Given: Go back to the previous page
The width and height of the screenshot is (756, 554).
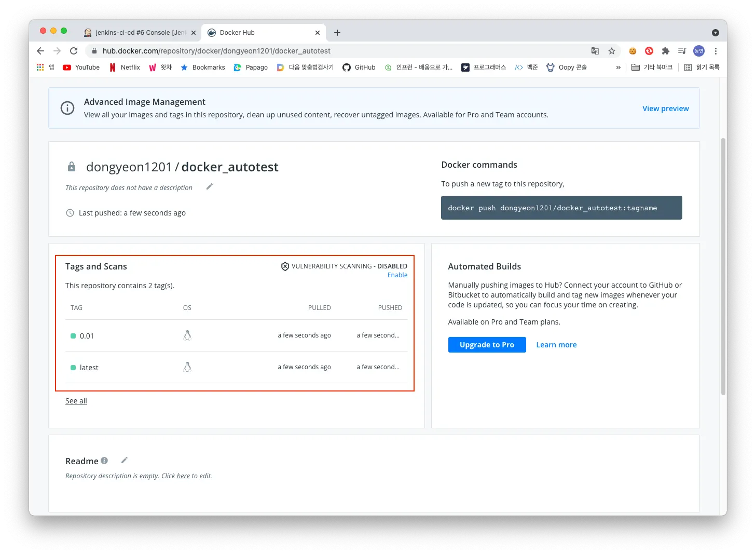Looking at the screenshot, I should click(40, 51).
